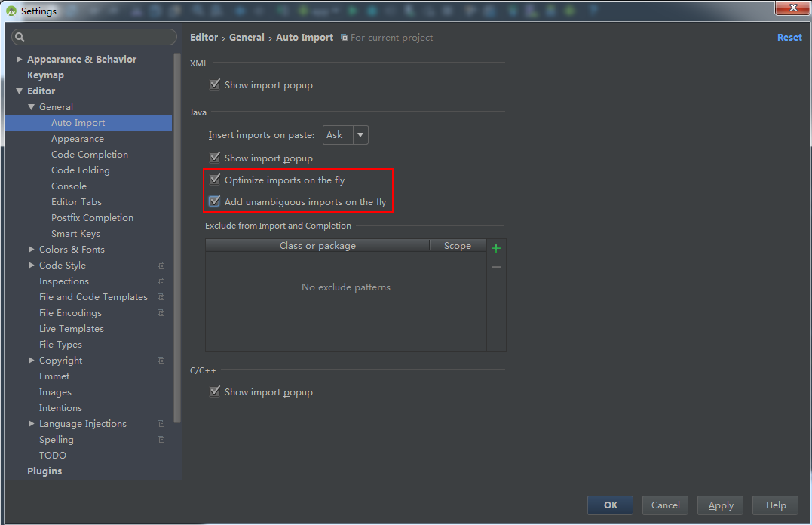Screen dimensions: 812x525
Task: Click project-level icon beside Language Injections
Action: coord(161,424)
